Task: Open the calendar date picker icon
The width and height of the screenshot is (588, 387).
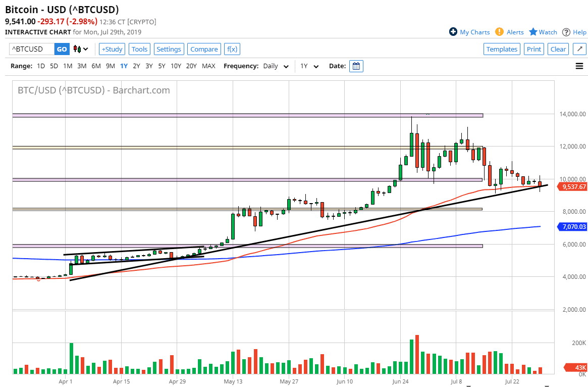Action: tap(356, 66)
